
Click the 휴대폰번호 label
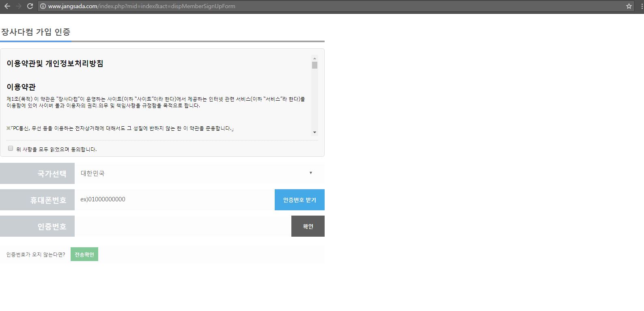coord(48,200)
